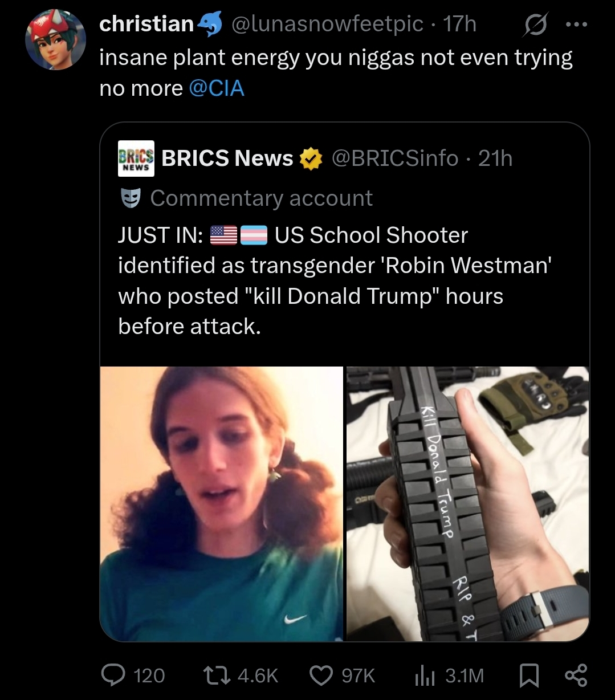Click the repost arrows icon

point(217,675)
